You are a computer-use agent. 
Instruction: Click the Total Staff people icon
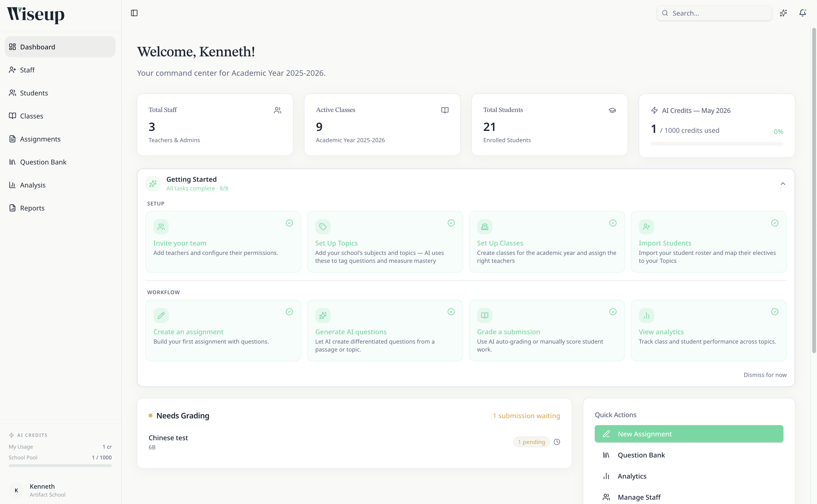pyautogui.click(x=278, y=110)
